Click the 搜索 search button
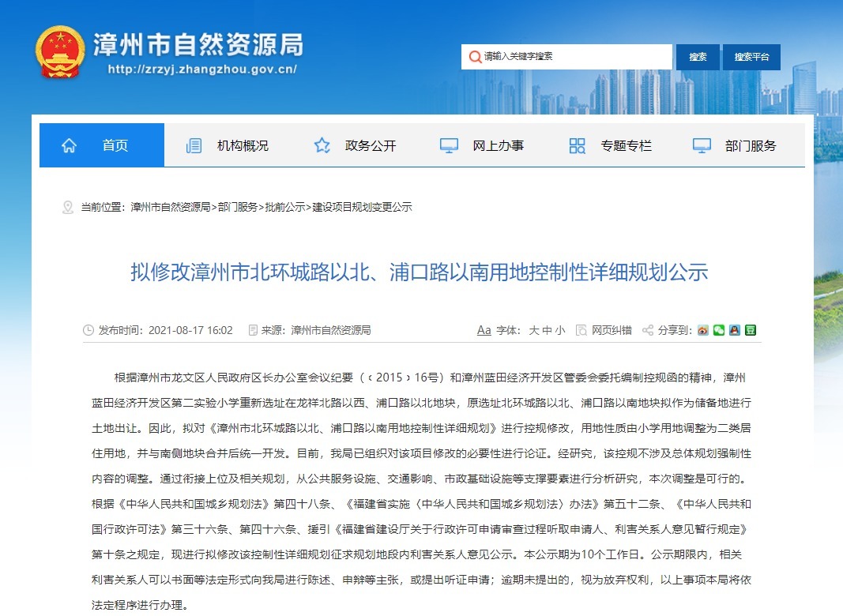Screen dimensions: 843x616 point(698,57)
